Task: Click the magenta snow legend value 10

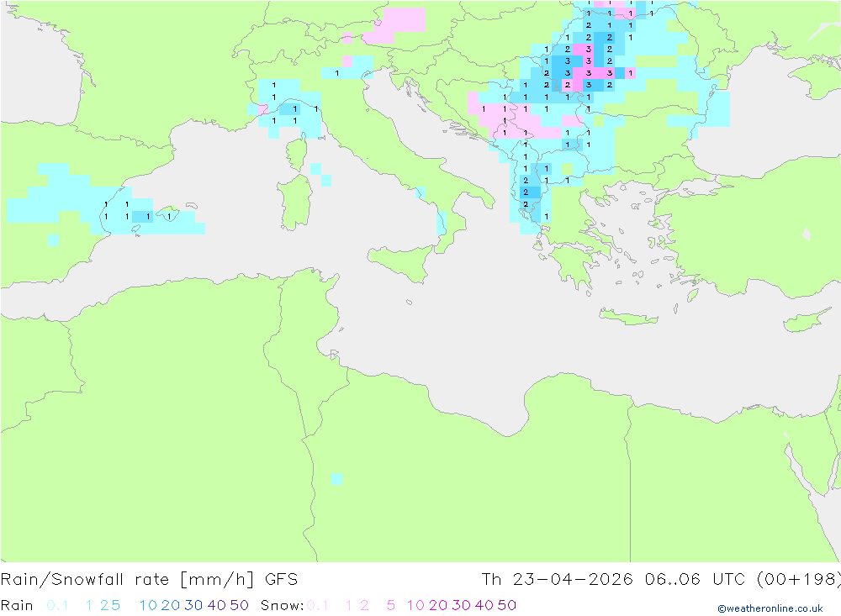Action: pos(415,605)
